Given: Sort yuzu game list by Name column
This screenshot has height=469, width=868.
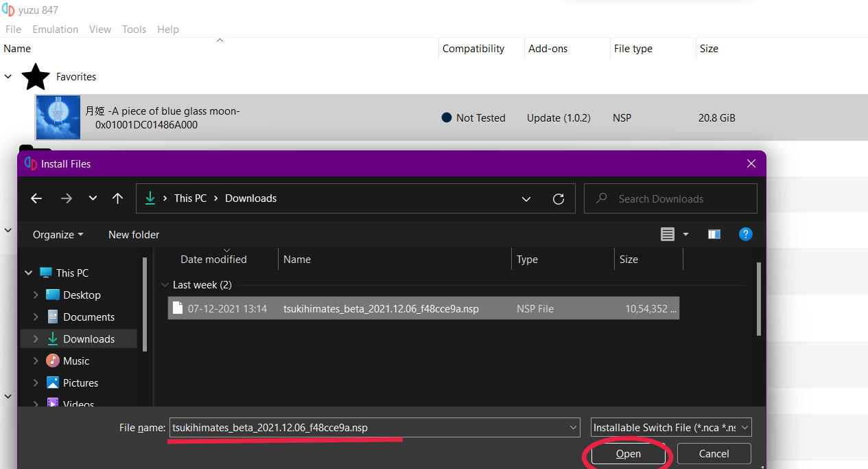Looking at the screenshot, I should [17, 49].
